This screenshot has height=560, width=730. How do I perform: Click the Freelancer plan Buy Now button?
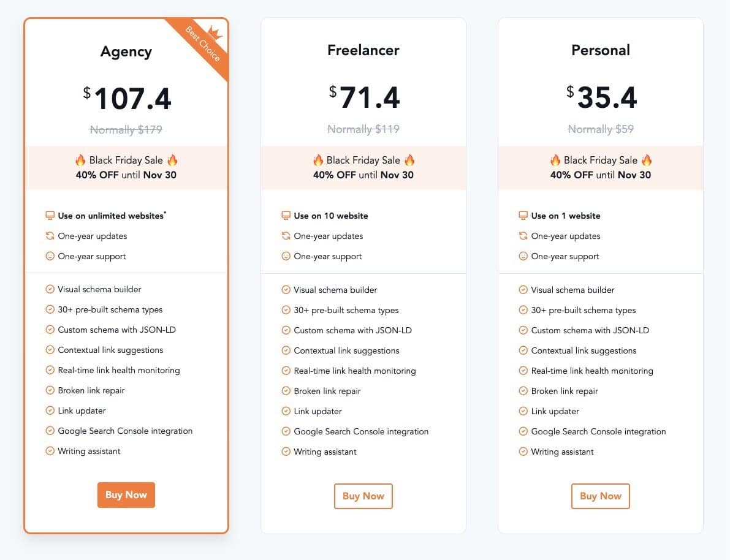(x=363, y=496)
